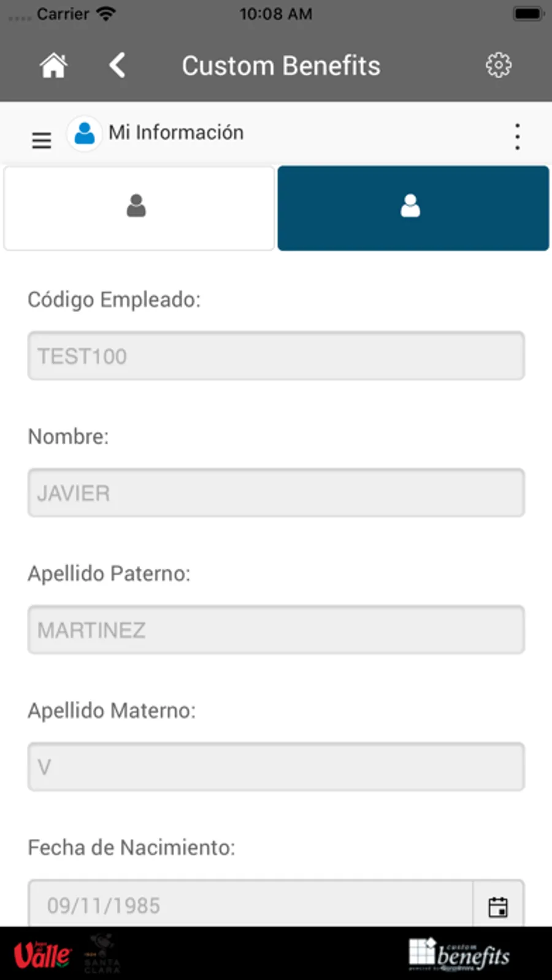The height and width of the screenshot is (980, 552).
Task: Tap the Home icon in header
Action: click(x=53, y=65)
